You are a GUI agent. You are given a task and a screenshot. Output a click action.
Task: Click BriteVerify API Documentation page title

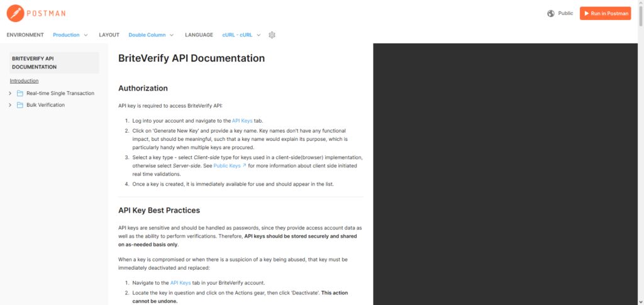(191, 58)
